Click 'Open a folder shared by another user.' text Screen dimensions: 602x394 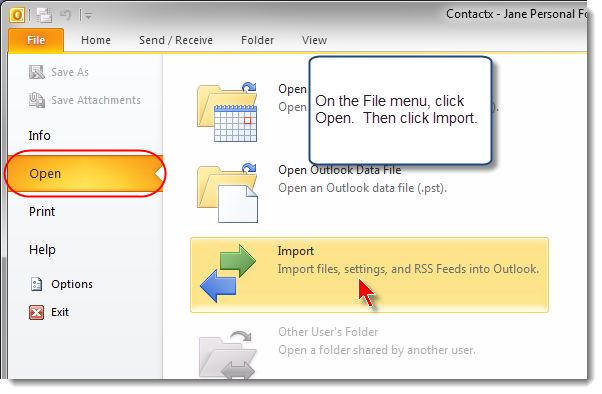point(377,350)
